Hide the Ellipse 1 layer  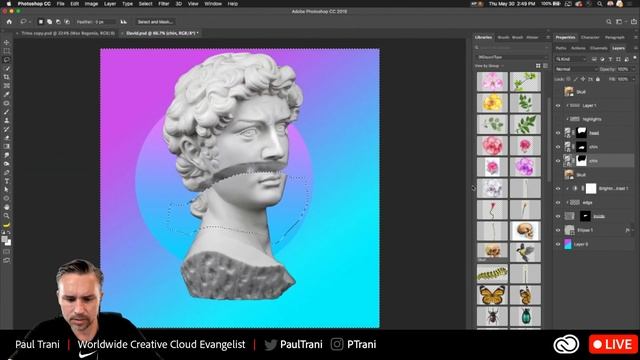tap(558, 230)
